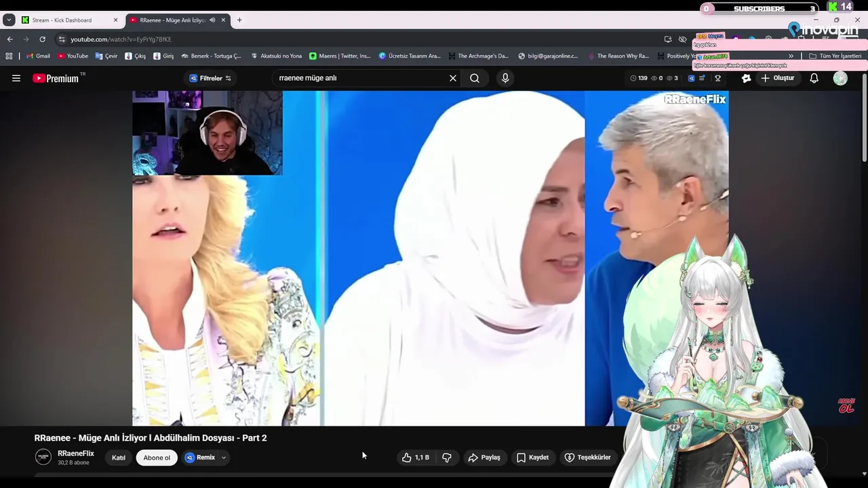Open the Tüm Yer İşaretleri folder
The image size is (868, 488).
[x=835, y=56]
